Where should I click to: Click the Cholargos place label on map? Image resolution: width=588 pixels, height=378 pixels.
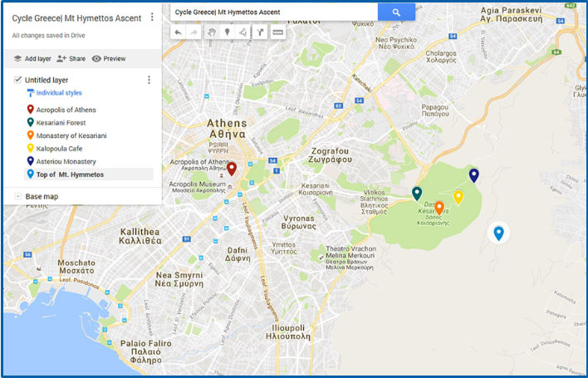coord(441,56)
